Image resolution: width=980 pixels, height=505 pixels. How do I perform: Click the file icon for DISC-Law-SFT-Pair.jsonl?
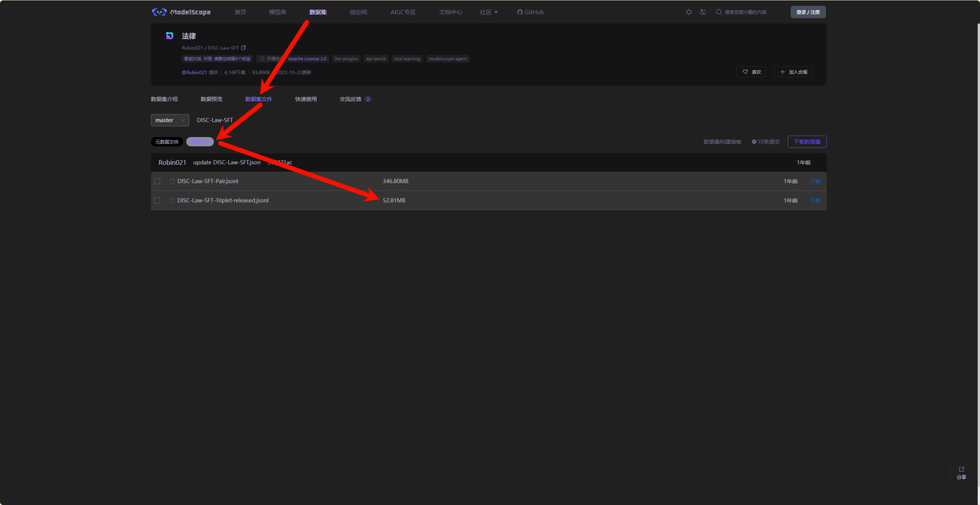click(172, 182)
